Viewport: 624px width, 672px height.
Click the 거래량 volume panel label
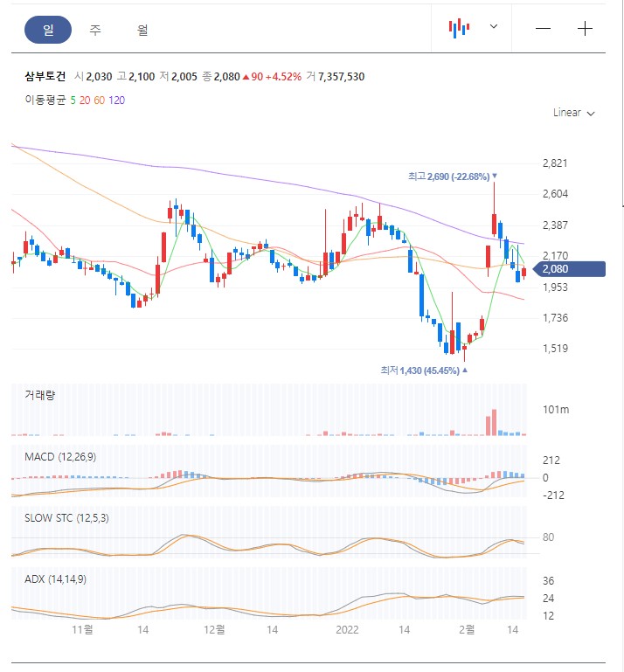40,395
